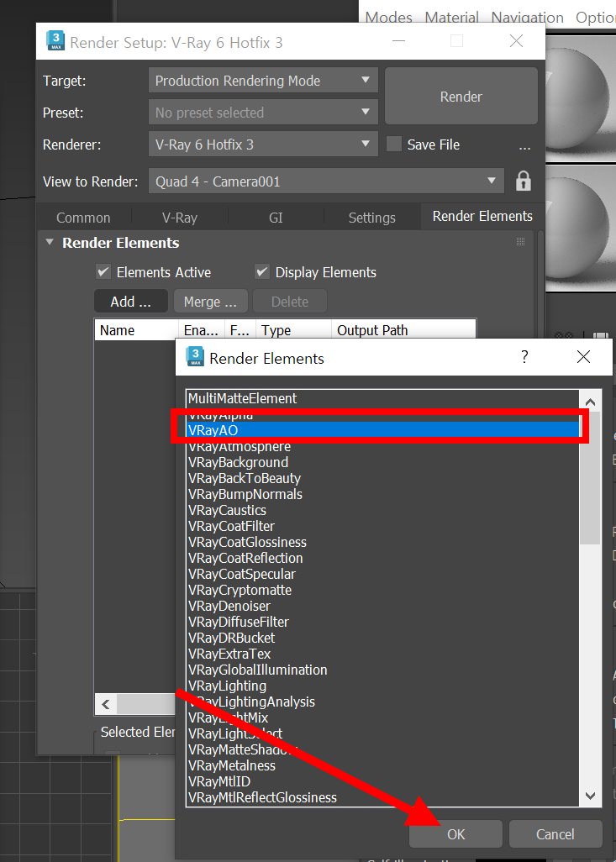616x862 pixels.
Task: Click the help question mark in Render Elements dialog
Action: [x=524, y=357]
